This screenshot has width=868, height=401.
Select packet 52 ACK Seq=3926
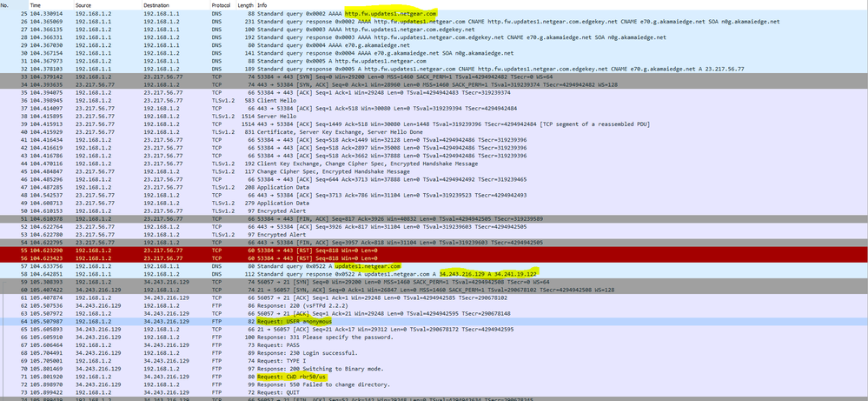[434, 226]
